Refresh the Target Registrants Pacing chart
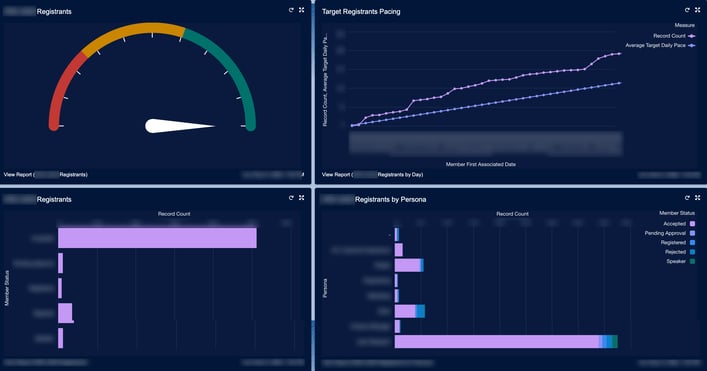This screenshot has width=707, height=371. click(687, 10)
